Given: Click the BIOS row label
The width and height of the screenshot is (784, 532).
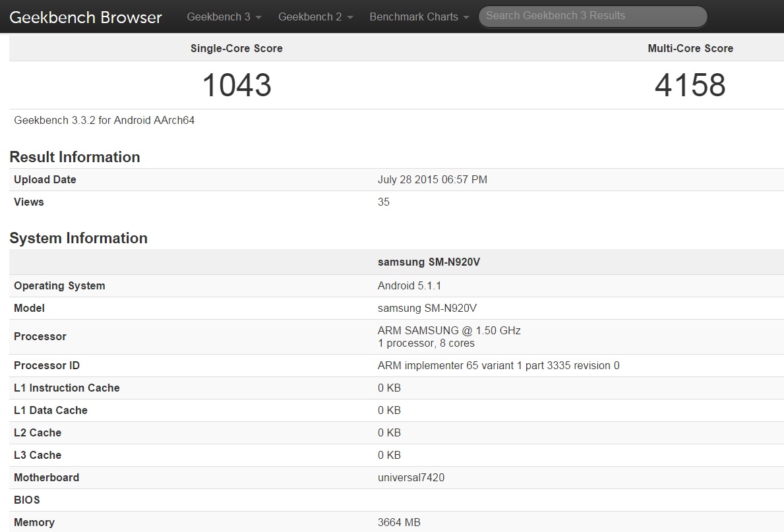Looking at the screenshot, I should 27,500.
